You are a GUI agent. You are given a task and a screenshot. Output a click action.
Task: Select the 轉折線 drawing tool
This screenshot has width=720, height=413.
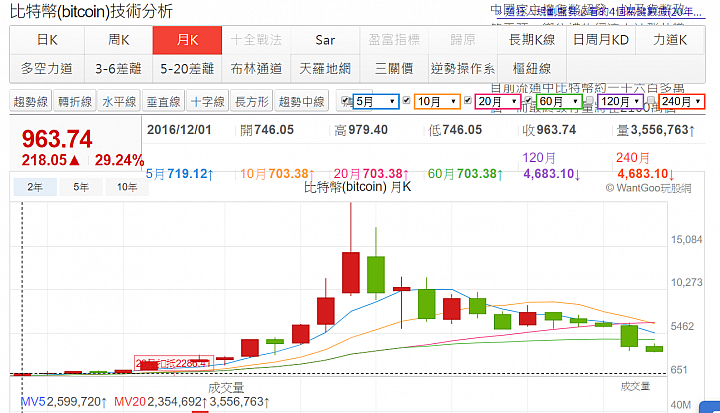[75, 102]
